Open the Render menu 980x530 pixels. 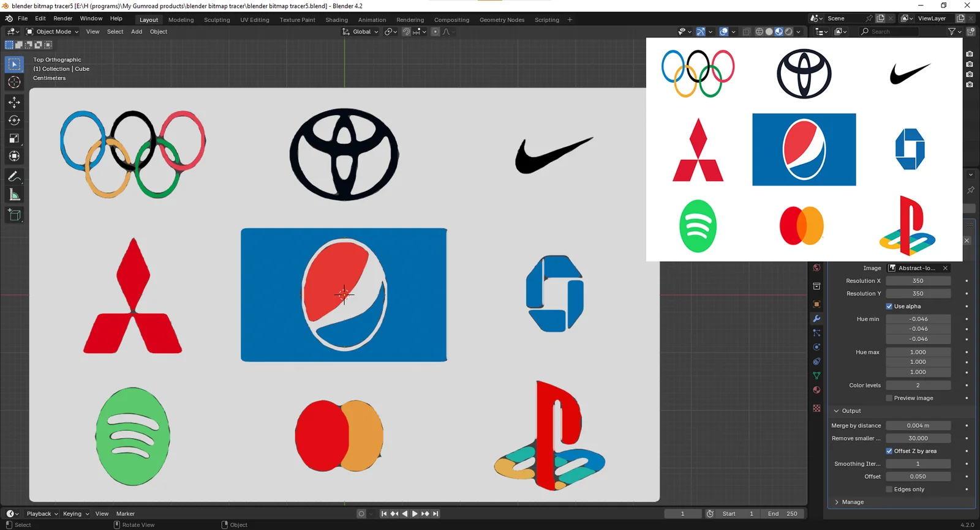[x=62, y=18]
